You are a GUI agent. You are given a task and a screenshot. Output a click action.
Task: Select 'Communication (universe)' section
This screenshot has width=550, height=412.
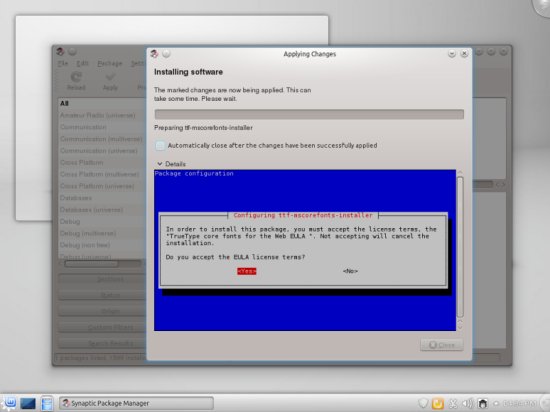102,151
